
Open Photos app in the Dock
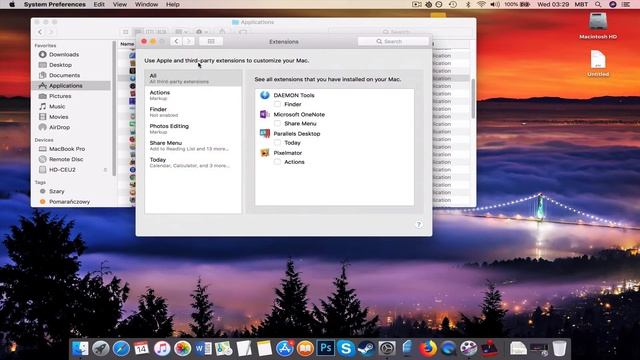pyautogui.click(x=182, y=349)
